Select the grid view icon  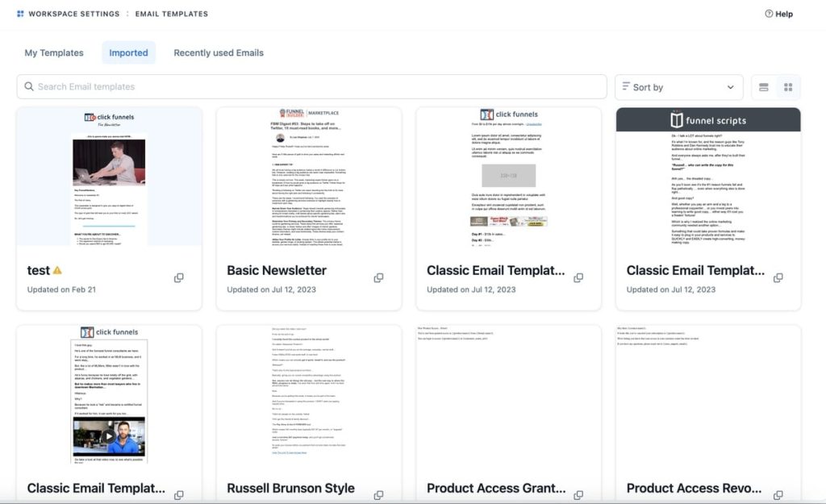(x=788, y=86)
